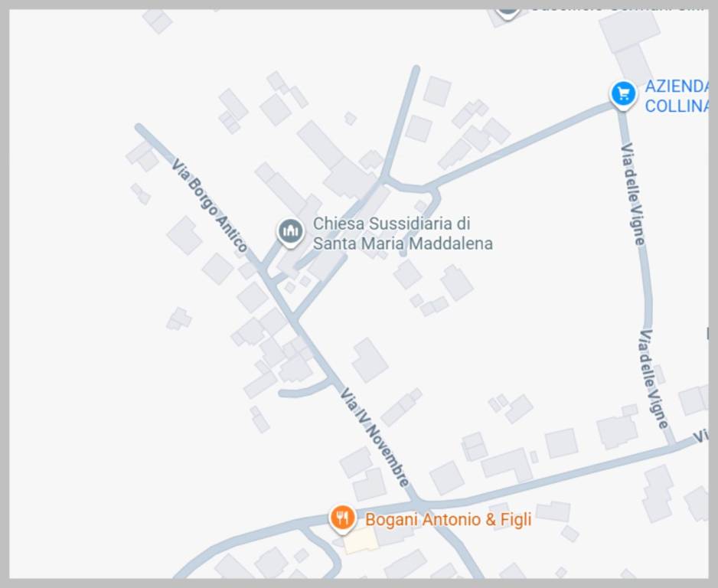718x588 pixels.
Task: Click the partially hidden gray pin at the top
Action: click(507, 11)
